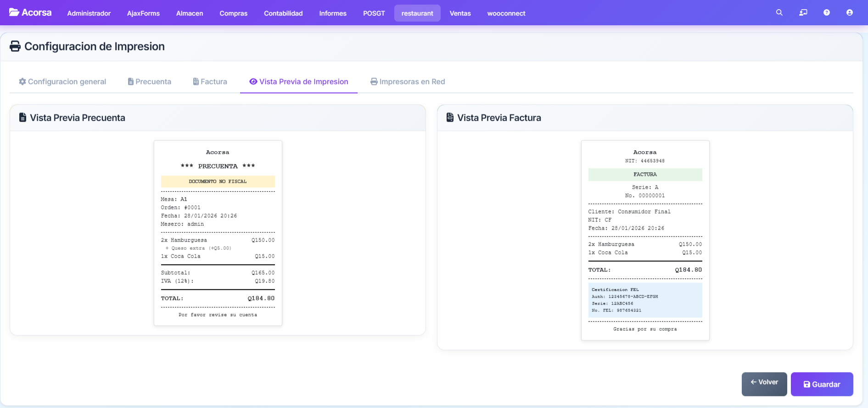Select Vista Previa de Impresion tab
This screenshot has width=868, height=408.
pyautogui.click(x=299, y=82)
